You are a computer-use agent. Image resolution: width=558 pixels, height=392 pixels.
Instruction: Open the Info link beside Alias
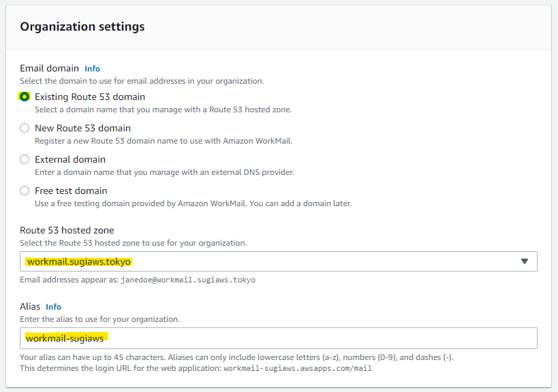[54, 307]
